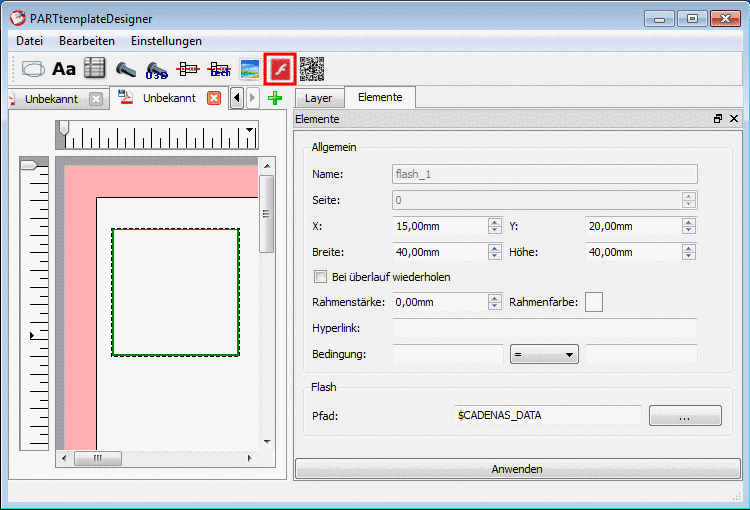This screenshot has height=510, width=750.
Task: Select the green dashed flash element on canvas
Action: (176, 292)
